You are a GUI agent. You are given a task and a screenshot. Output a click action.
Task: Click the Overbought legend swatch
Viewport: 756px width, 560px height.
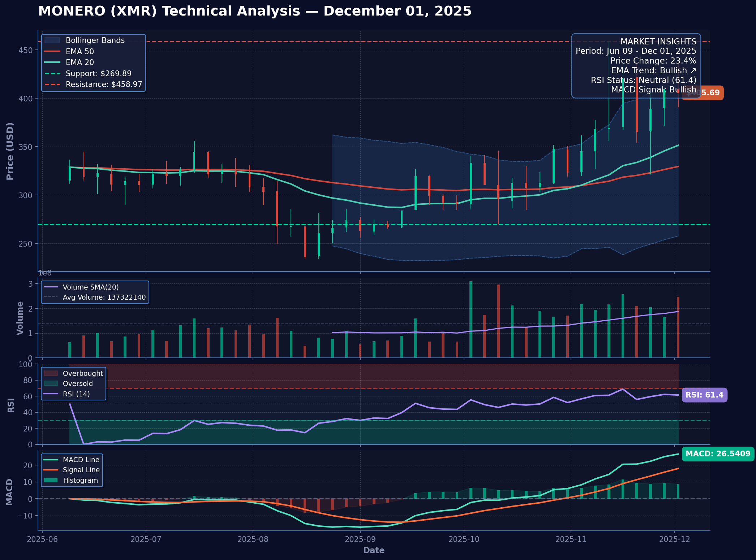coord(51,374)
